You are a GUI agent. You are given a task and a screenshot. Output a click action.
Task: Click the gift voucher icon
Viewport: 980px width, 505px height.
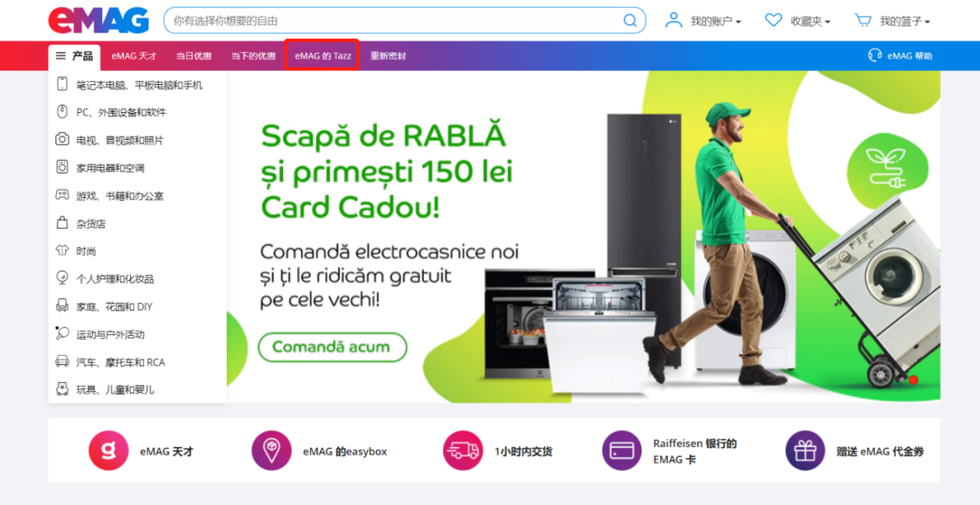[x=805, y=451]
